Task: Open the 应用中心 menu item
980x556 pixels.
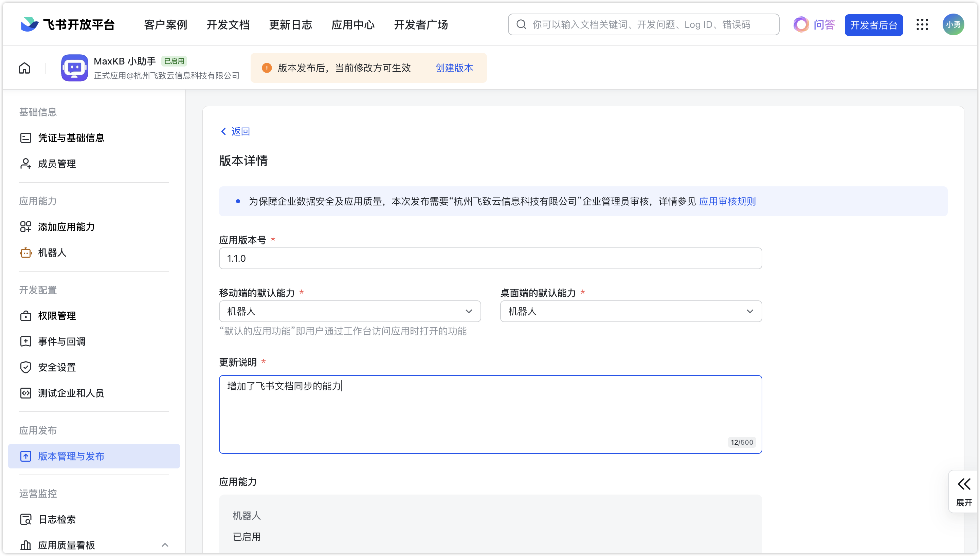Action: [353, 24]
